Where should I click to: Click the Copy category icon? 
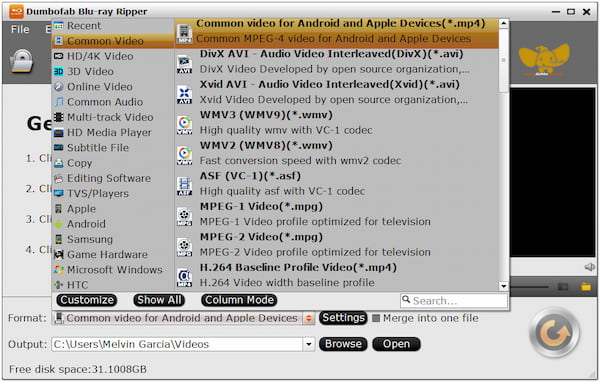point(59,163)
